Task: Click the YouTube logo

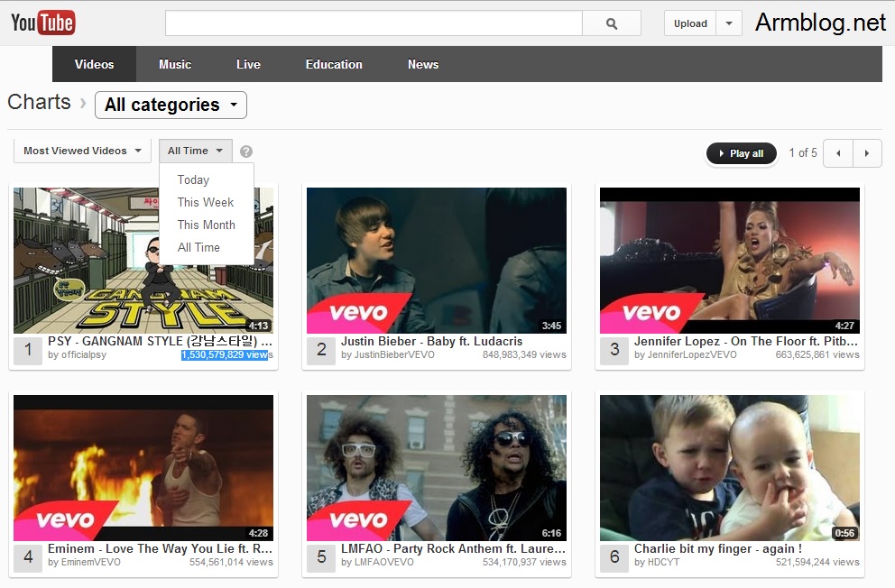Action: [42, 23]
